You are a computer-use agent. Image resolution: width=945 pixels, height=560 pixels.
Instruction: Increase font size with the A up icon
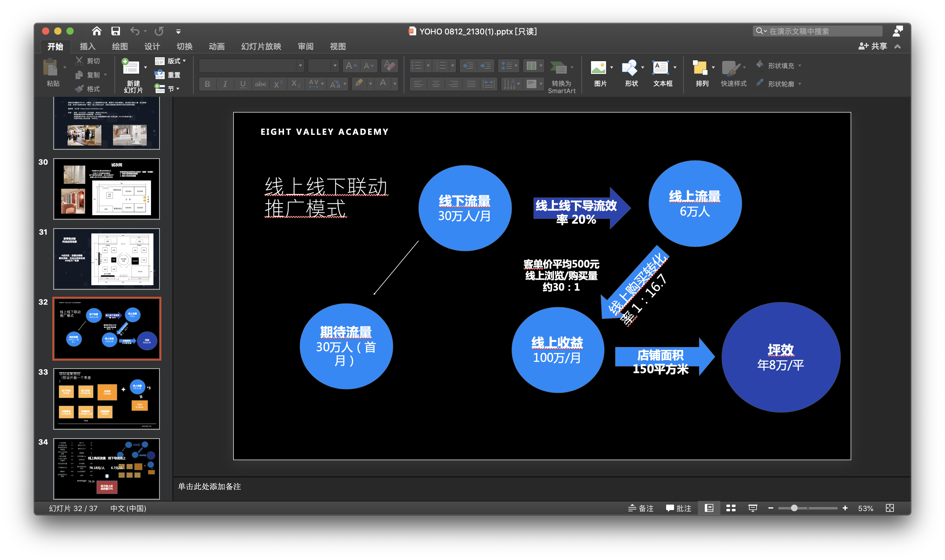(351, 66)
